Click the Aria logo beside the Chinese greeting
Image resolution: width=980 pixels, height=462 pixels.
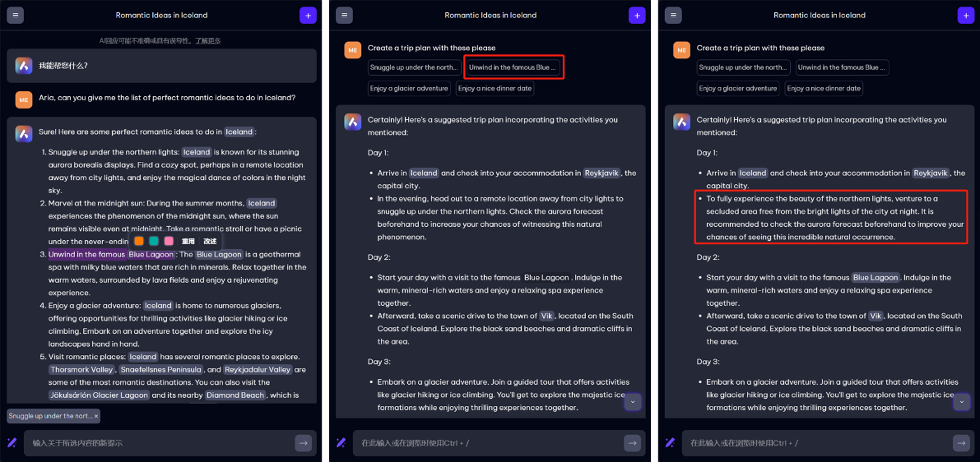tap(24, 66)
